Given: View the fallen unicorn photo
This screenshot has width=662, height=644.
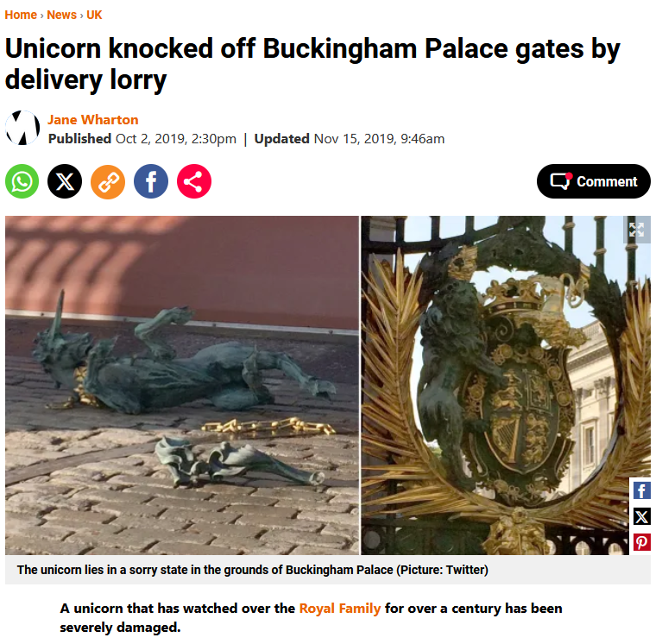Looking at the screenshot, I should [x=182, y=386].
